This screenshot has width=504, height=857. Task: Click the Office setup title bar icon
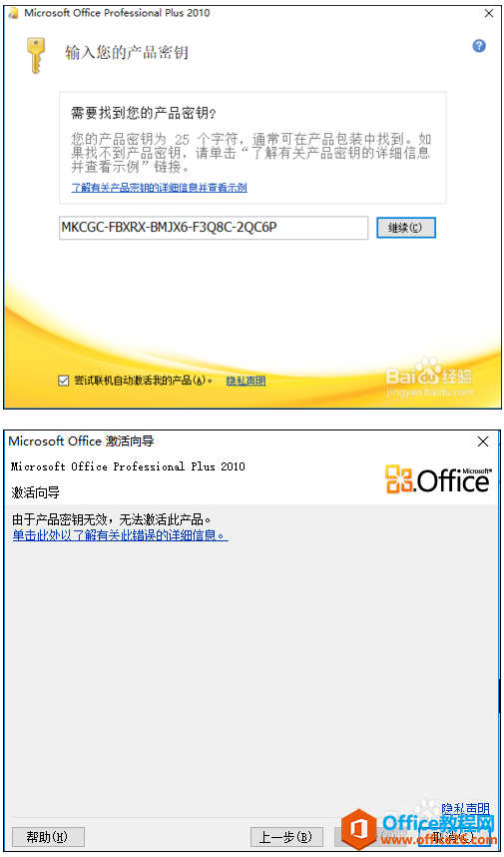tap(14, 13)
